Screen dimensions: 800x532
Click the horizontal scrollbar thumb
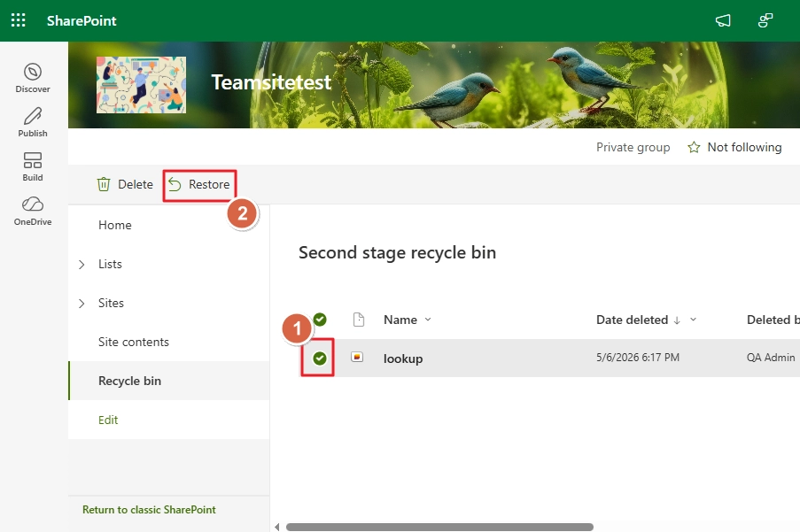click(439, 527)
